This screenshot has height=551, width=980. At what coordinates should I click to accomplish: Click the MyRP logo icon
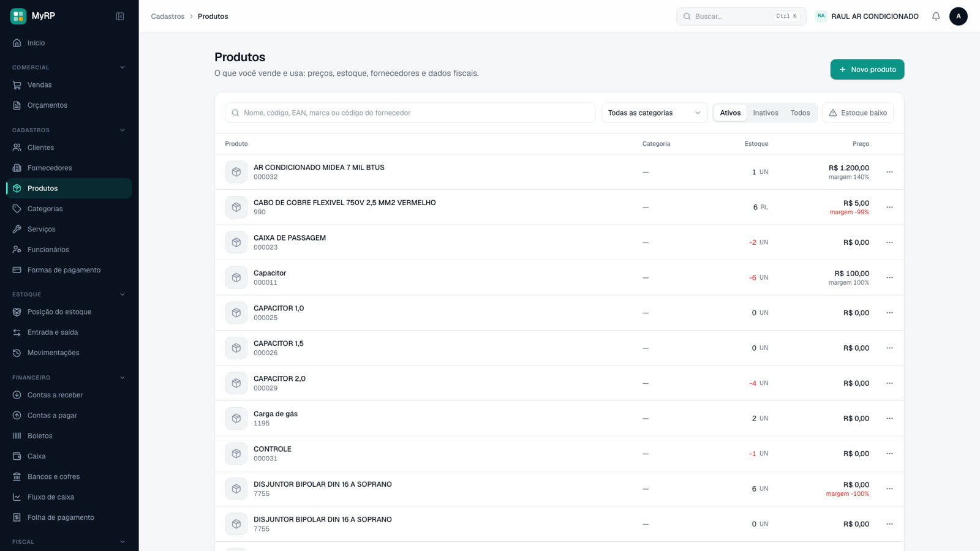[x=18, y=16]
